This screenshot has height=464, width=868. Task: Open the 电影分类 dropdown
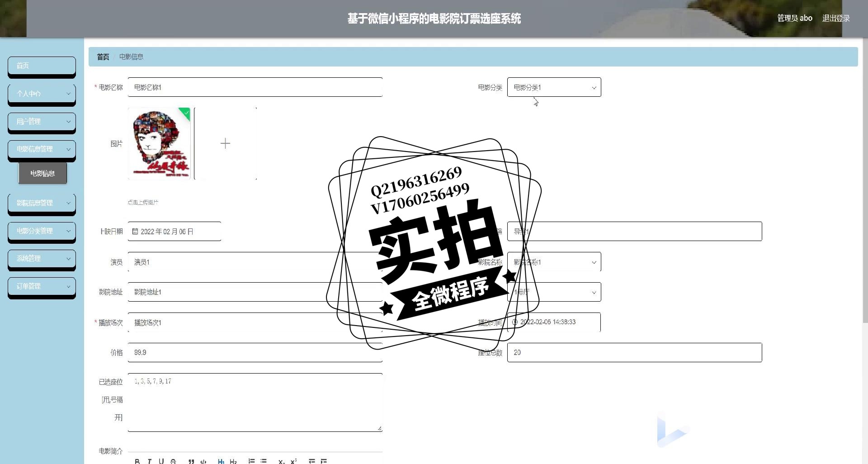tap(554, 87)
